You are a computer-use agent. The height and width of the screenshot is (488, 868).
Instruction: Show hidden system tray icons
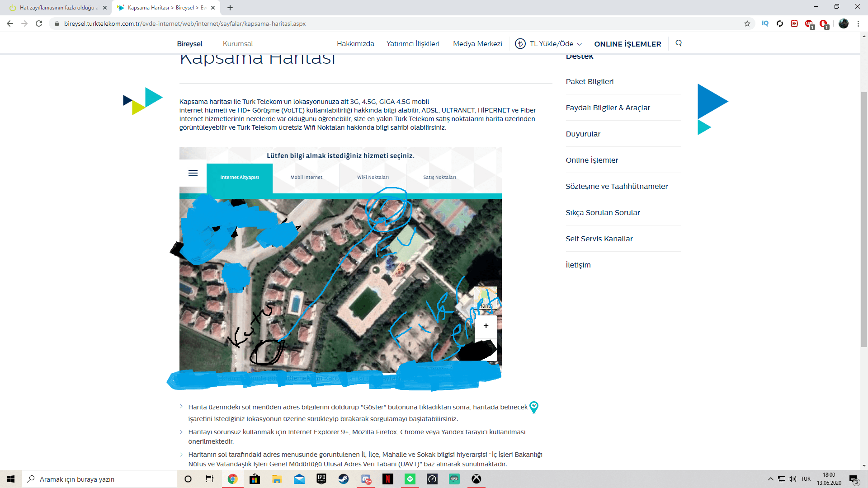pos(770,479)
